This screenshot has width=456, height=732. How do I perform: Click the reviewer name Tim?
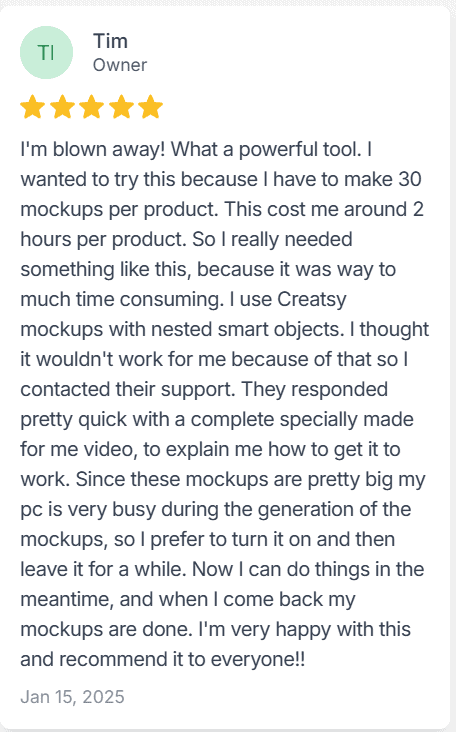pyautogui.click(x=110, y=41)
